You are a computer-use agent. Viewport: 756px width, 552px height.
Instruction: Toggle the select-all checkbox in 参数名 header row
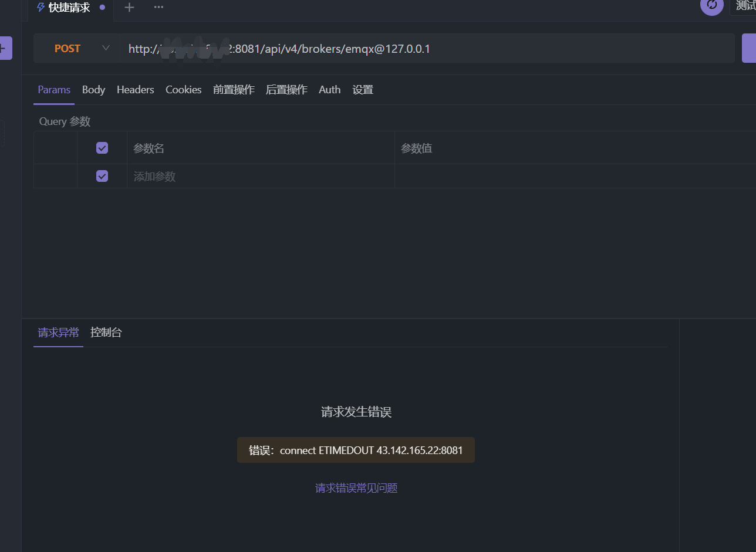point(102,148)
